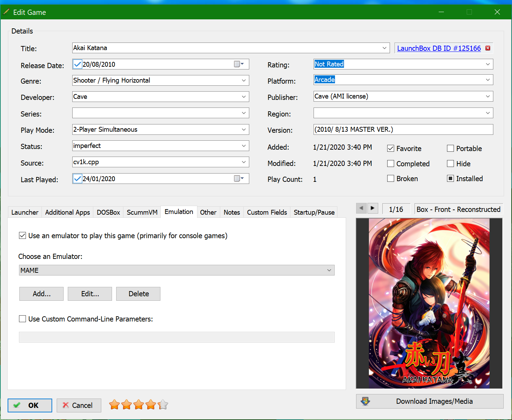Screen dimensions: 512x420
Task: Click the 1/16 image counter
Action: pos(396,209)
